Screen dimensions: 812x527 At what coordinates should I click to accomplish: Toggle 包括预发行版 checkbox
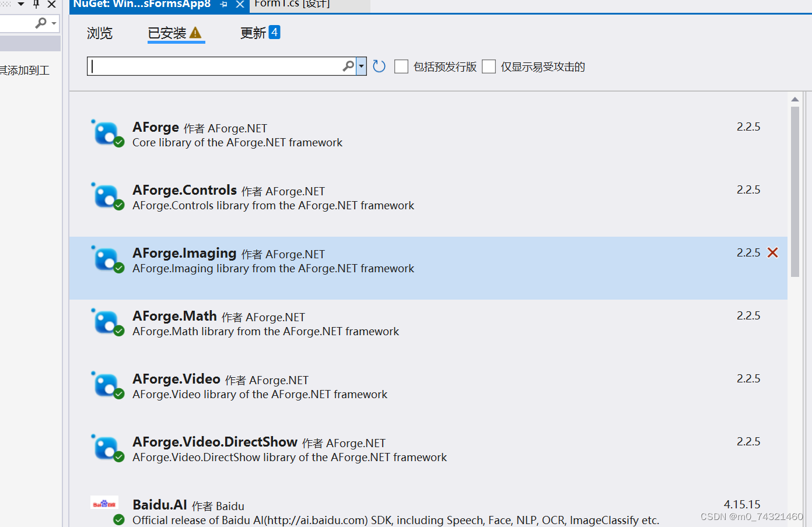pos(401,66)
